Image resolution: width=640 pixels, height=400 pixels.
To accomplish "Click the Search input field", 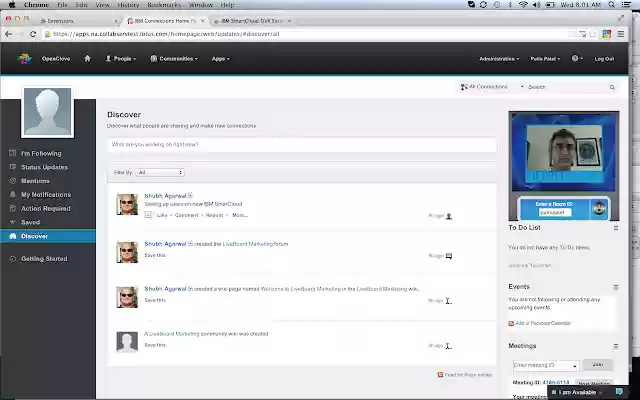I will (567, 87).
